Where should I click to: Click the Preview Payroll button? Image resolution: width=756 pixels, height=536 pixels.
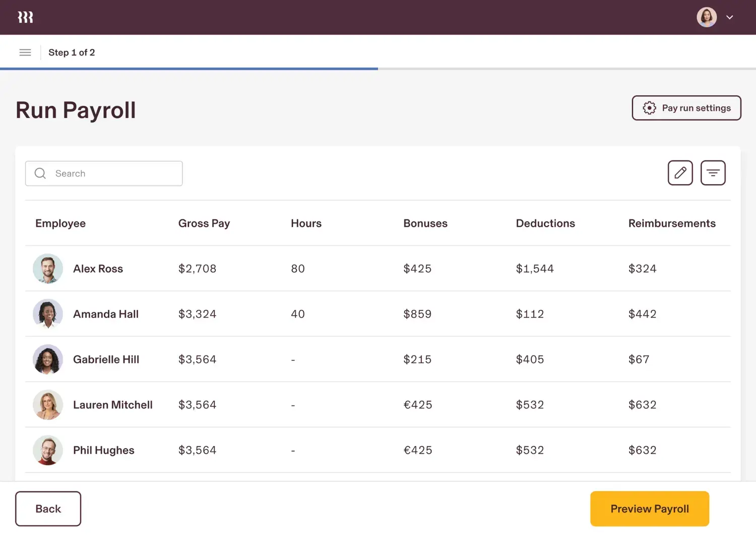649,508
